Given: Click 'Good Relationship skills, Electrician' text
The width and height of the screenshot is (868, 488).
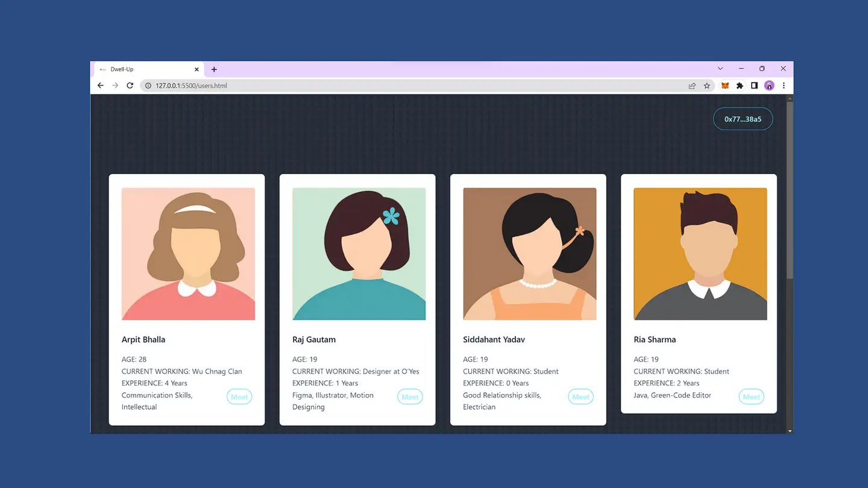Looking at the screenshot, I should tap(502, 401).
